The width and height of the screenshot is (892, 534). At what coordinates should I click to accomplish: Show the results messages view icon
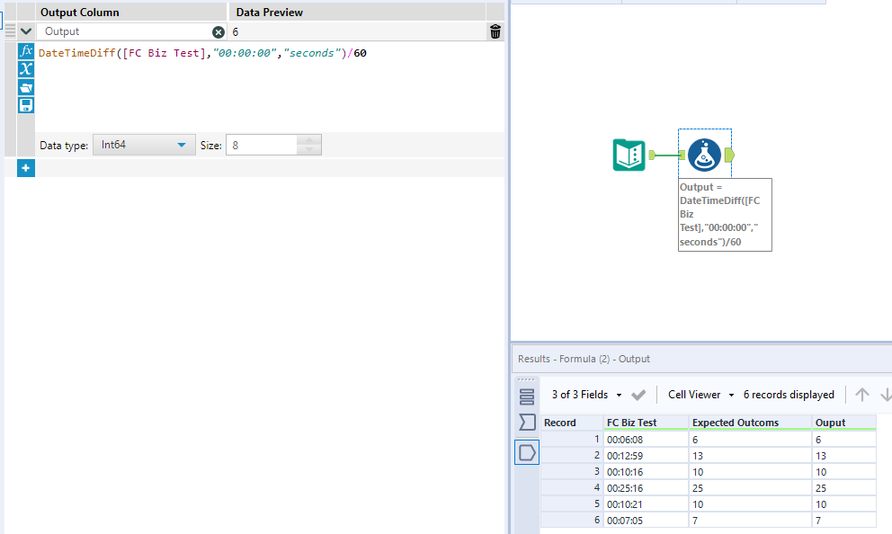(527, 396)
